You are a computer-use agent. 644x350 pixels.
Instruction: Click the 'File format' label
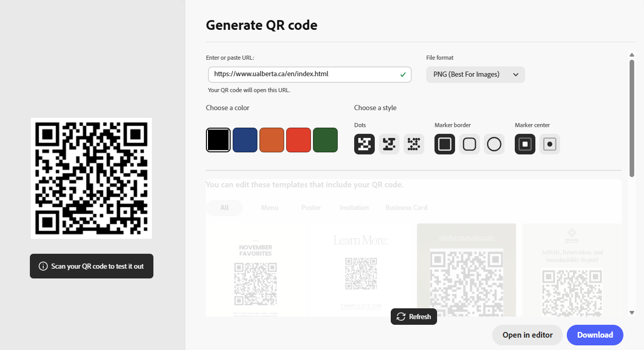[x=440, y=58]
